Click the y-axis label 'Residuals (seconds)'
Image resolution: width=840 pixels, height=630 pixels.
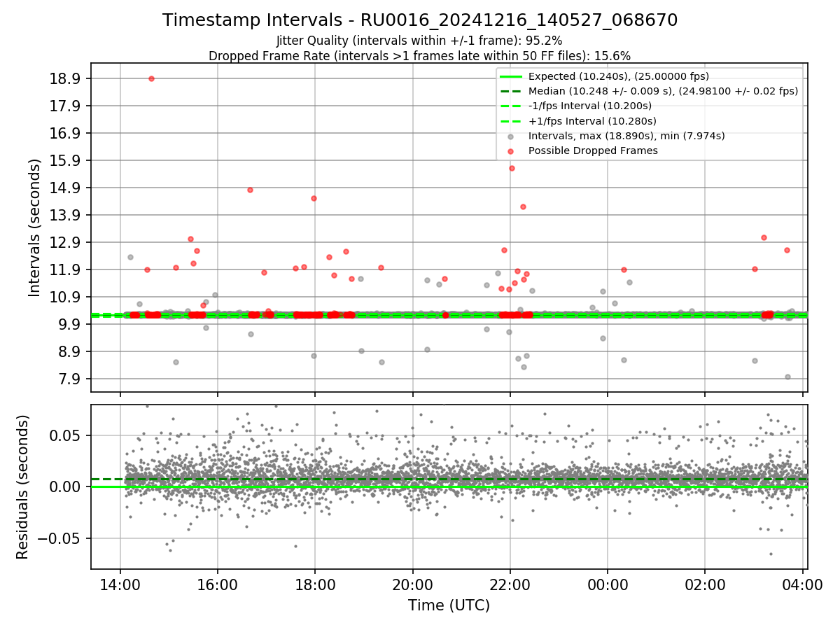22,486
